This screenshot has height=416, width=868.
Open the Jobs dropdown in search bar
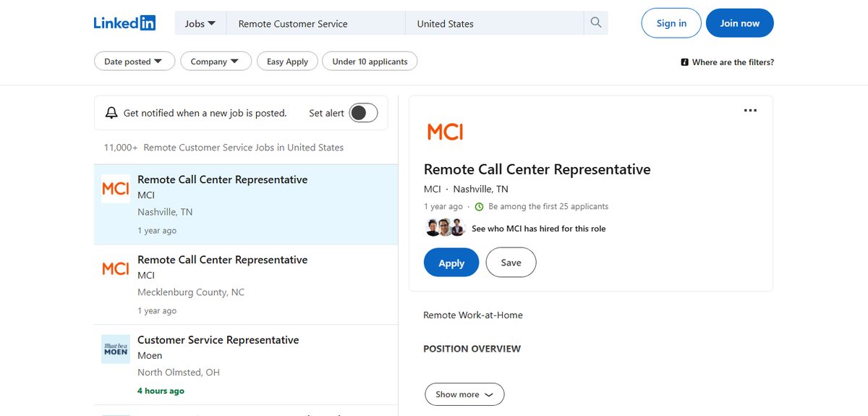[x=200, y=23]
